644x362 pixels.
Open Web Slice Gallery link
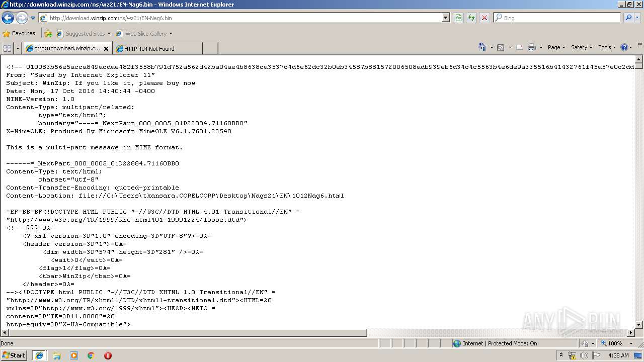pos(141,34)
